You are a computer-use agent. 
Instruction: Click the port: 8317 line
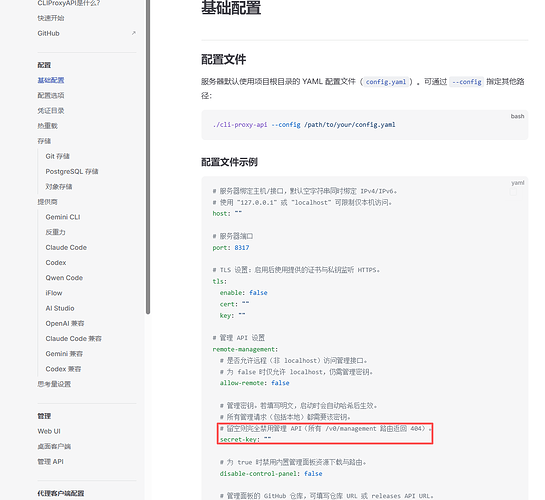pos(231,248)
